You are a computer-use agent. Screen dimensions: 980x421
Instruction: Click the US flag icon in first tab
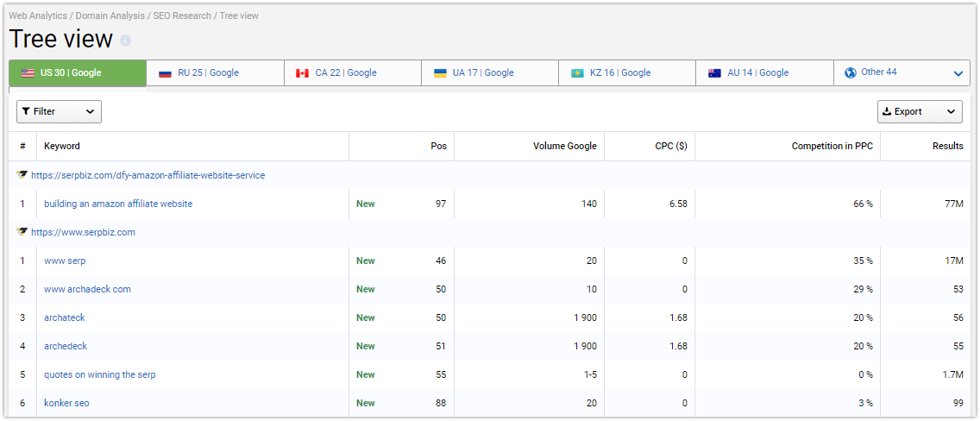coord(28,72)
